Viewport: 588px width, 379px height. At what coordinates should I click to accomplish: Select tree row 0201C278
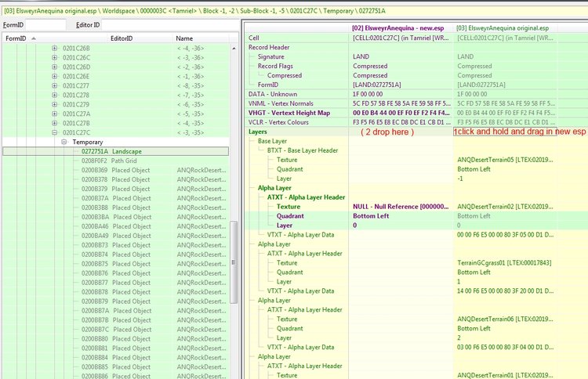pos(115,95)
